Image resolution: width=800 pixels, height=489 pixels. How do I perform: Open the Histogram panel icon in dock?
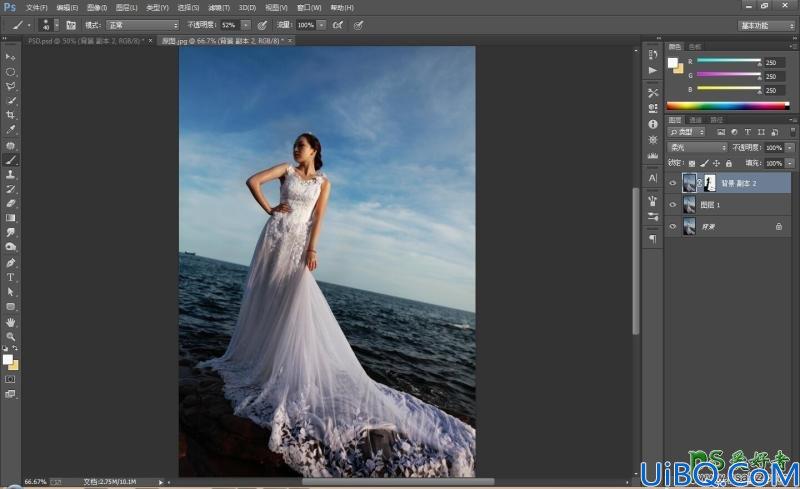653,155
